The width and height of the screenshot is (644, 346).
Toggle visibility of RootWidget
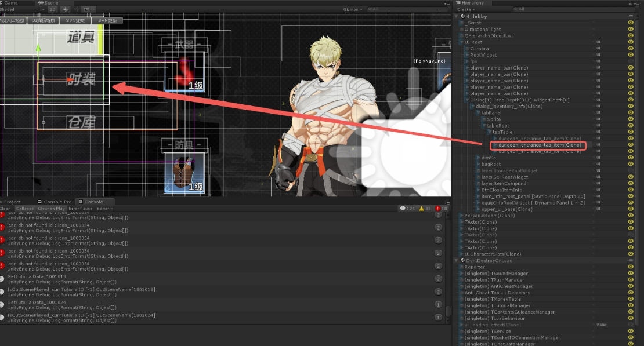point(631,55)
